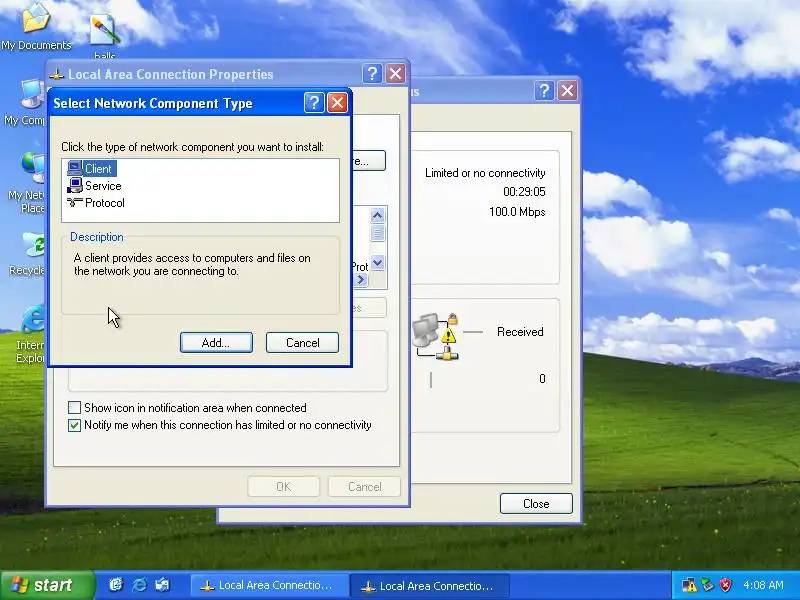
Task: Click Safely Remove Hardware tray icon
Action: coord(707,585)
